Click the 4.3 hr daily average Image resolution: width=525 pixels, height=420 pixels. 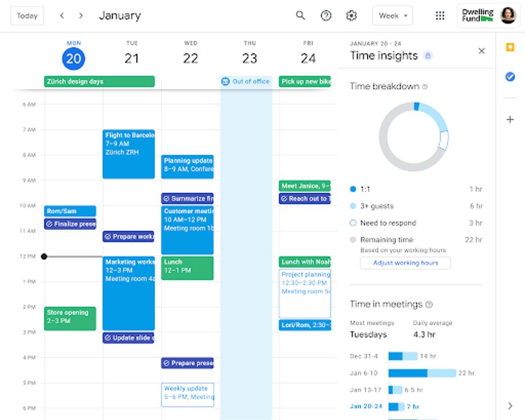[424, 334]
